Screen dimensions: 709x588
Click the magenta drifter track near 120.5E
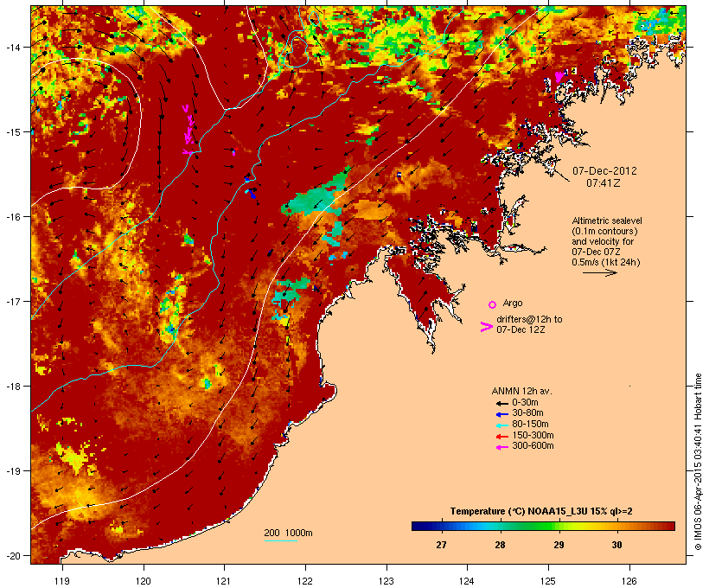pyautogui.click(x=188, y=130)
